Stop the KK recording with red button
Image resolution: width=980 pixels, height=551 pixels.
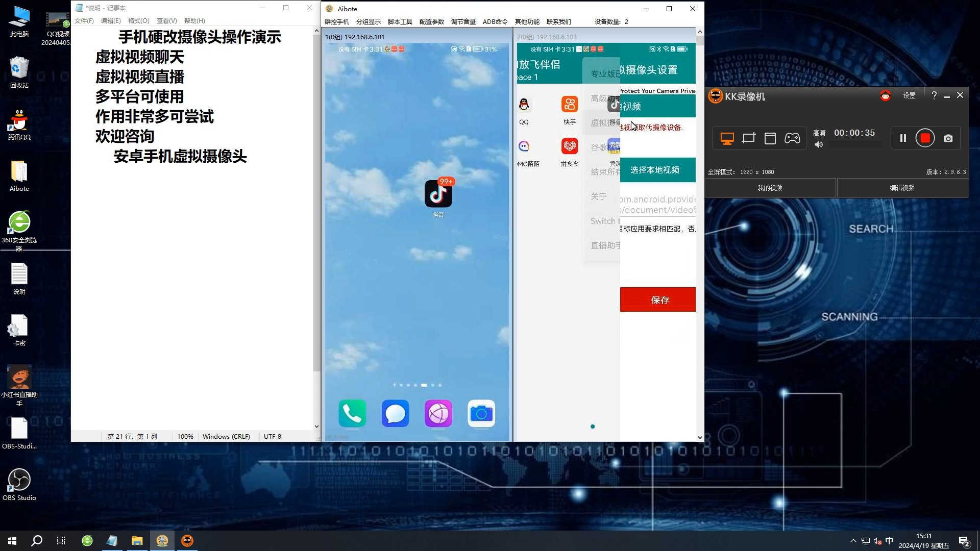click(x=925, y=138)
